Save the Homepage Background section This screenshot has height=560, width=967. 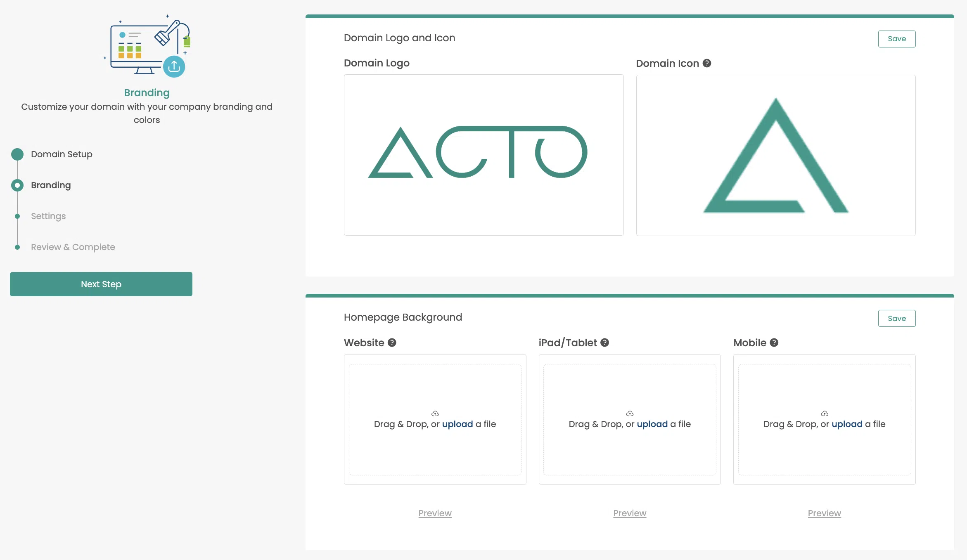coord(896,318)
